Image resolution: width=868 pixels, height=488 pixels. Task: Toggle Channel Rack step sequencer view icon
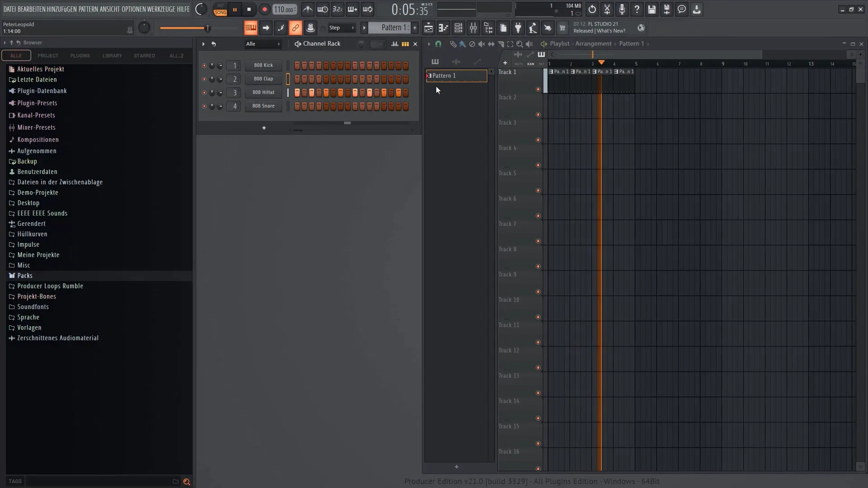click(x=405, y=44)
